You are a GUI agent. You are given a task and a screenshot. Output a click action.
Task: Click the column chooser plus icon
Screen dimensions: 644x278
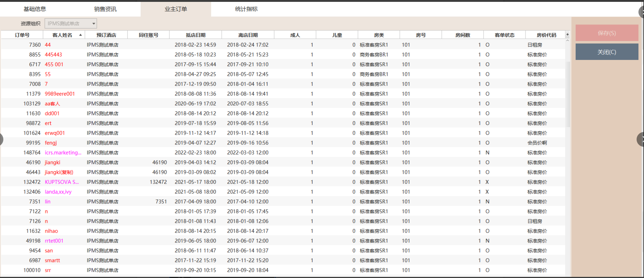pyautogui.click(x=568, y=35)
